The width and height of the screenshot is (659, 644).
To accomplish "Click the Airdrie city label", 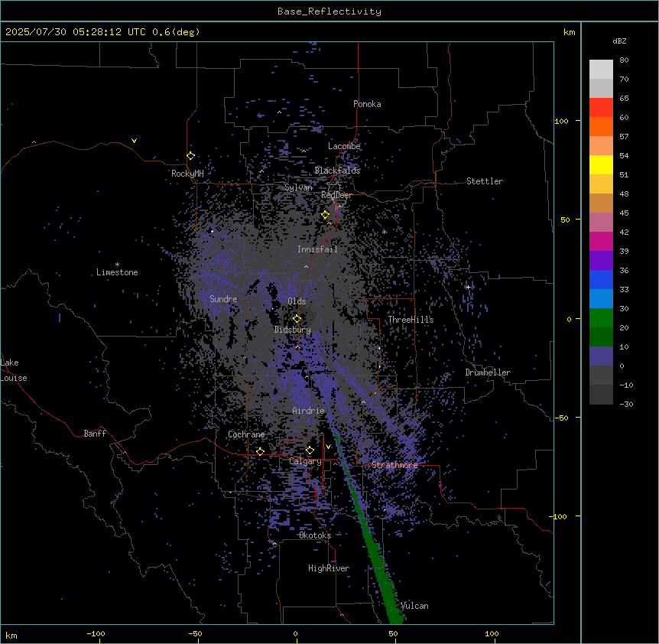I will click(x=308, y=411).
